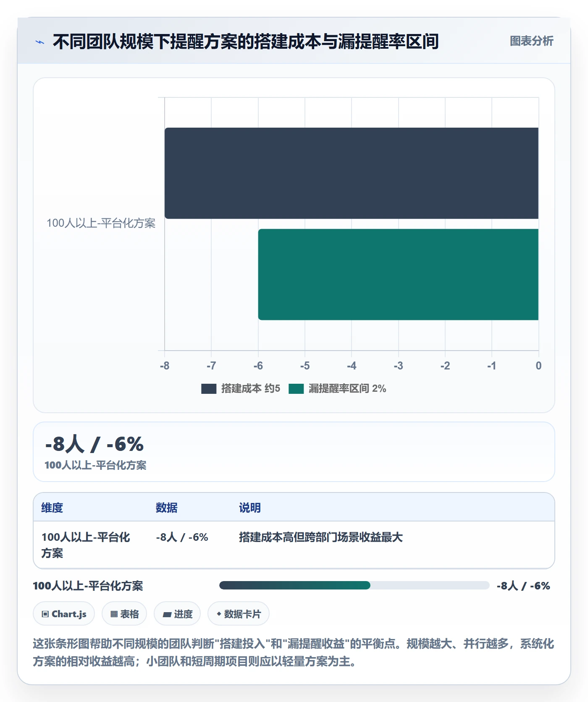
Task: Click the x-axis tick label -2
Action: [445, 366]
